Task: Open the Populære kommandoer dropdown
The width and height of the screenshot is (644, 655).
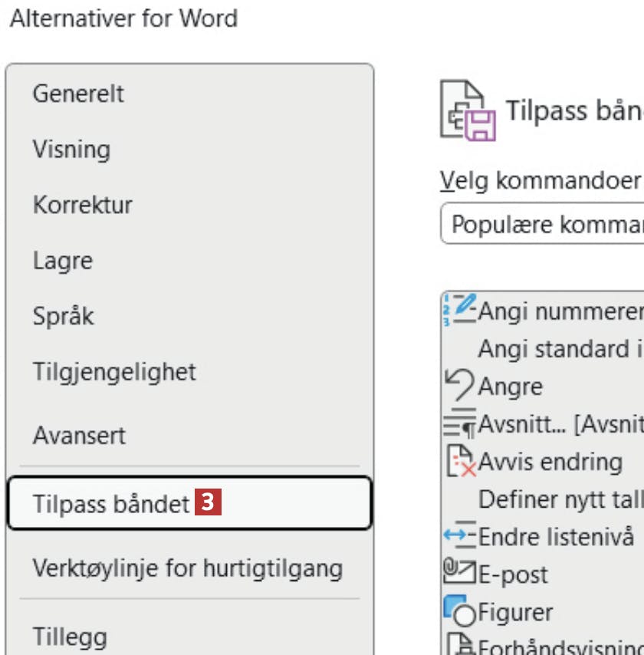Action: [x=543, y=223]
